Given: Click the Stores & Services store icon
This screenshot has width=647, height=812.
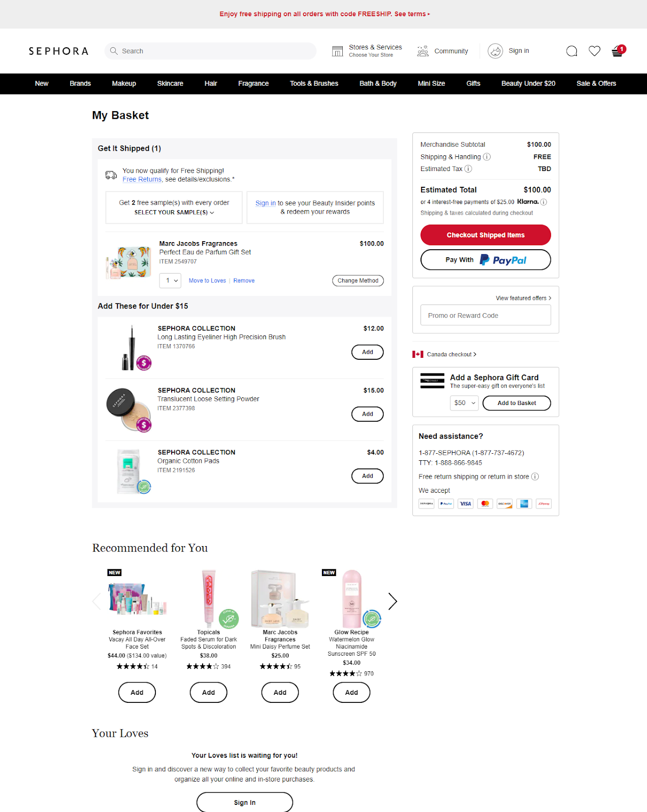Looking at the screenshot, I should (337, 51).
